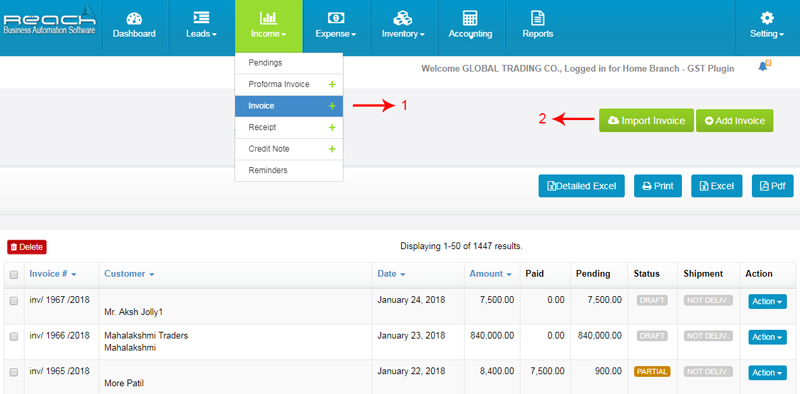Click DRAFT status badge for Mahalakshmi Traders
Viewport: 800px width, 394px height.
coord(652,336)
